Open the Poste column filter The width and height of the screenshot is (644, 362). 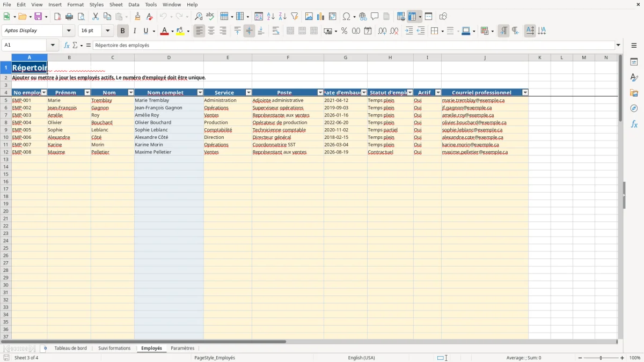(x=320, y=93)
